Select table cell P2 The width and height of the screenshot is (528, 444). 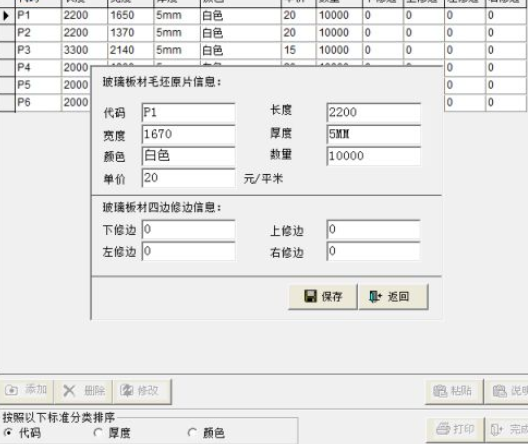(x=38, y=33)
